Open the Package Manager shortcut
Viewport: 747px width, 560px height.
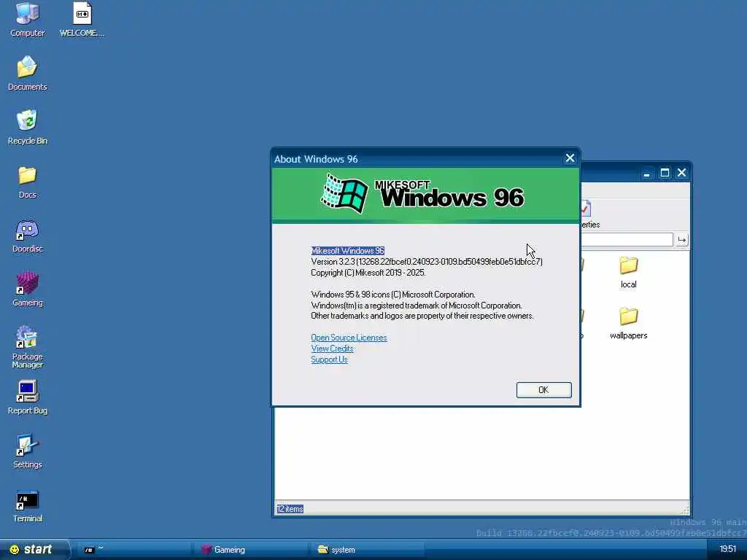click(x=27, y=346)
